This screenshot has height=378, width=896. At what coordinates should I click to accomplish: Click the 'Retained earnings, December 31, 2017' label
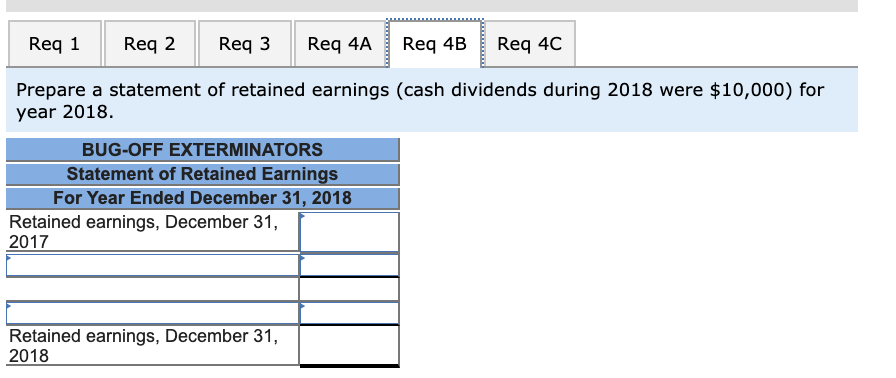(x=144, y=232)
